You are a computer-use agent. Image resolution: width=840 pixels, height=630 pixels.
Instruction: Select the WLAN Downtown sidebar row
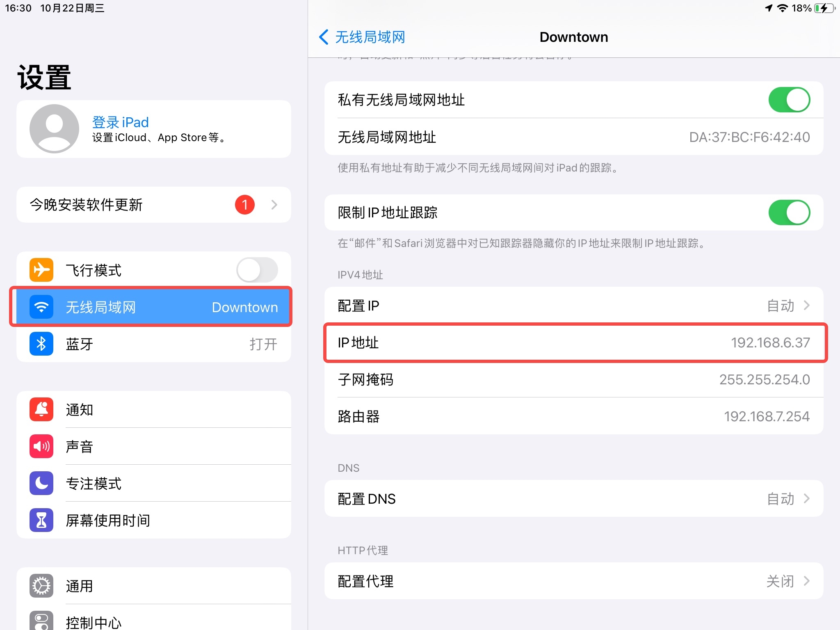pos(154,307)
